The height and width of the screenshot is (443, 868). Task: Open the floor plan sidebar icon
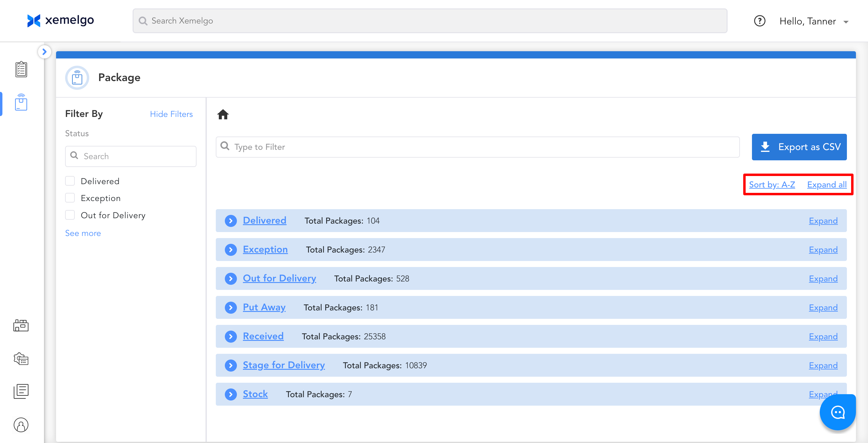[x=21, y=325]
